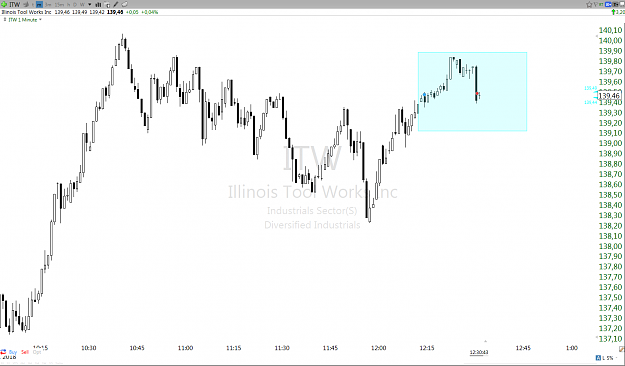Switch chart to 15m timeframe
625x366 pixels.
coord(59,4)
